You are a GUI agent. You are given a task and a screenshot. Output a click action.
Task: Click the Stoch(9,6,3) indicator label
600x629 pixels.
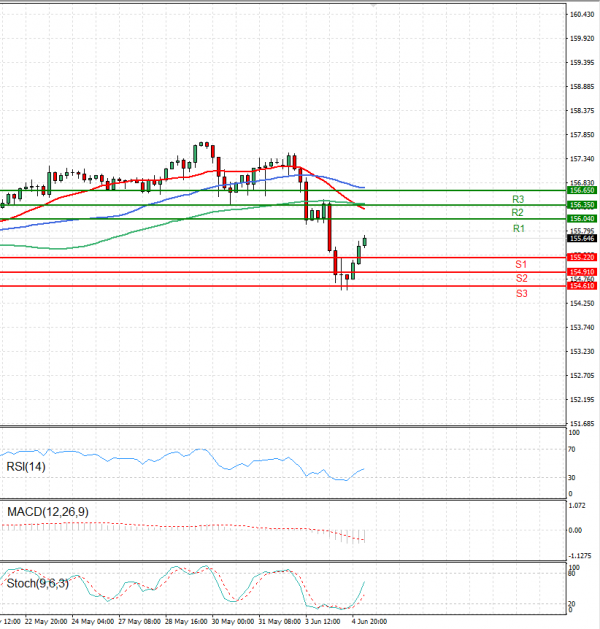tap(38, 583)
